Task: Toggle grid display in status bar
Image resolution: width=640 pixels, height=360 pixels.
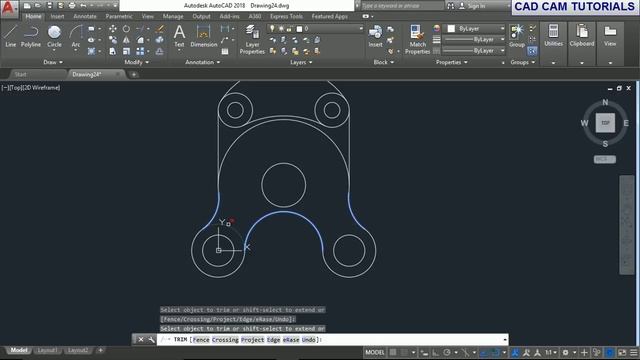Action: coord(393,352)
